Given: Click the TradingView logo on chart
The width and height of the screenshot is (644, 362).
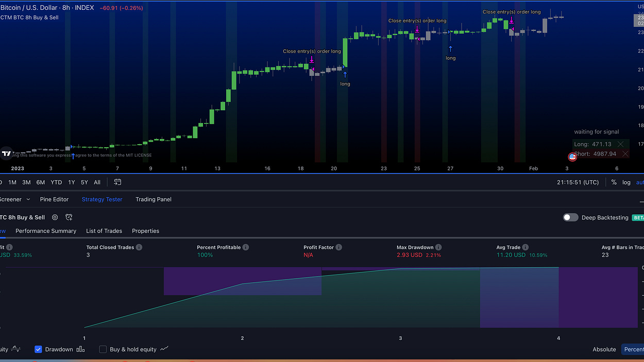Looking at the screenshot, I should 6,153.
